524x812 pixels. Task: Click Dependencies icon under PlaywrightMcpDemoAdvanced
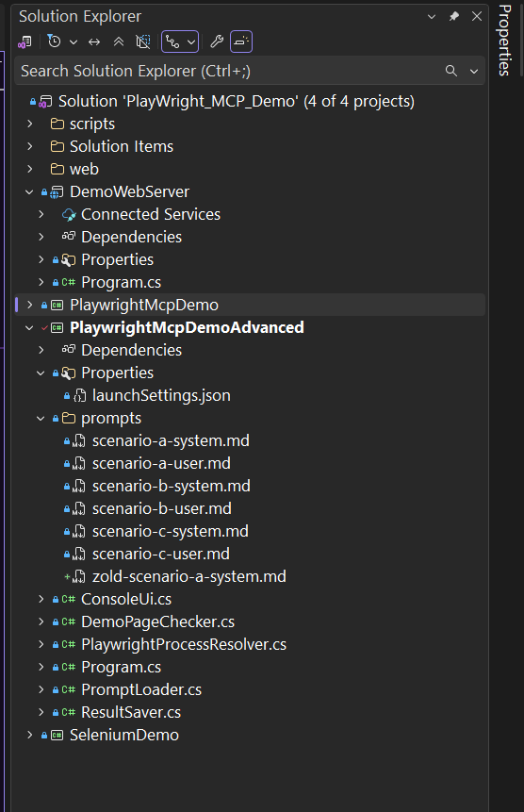(x=68, y=350)
